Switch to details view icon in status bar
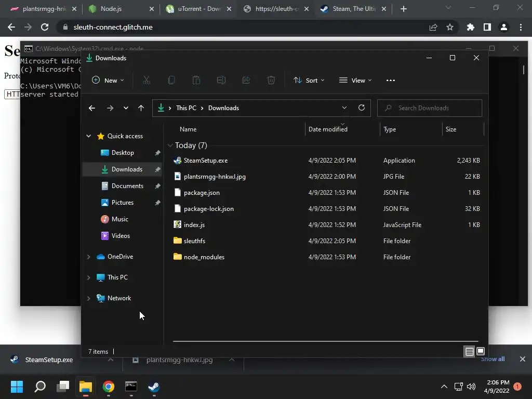Screen dimensions: 532x399 [x=469, y=352]
